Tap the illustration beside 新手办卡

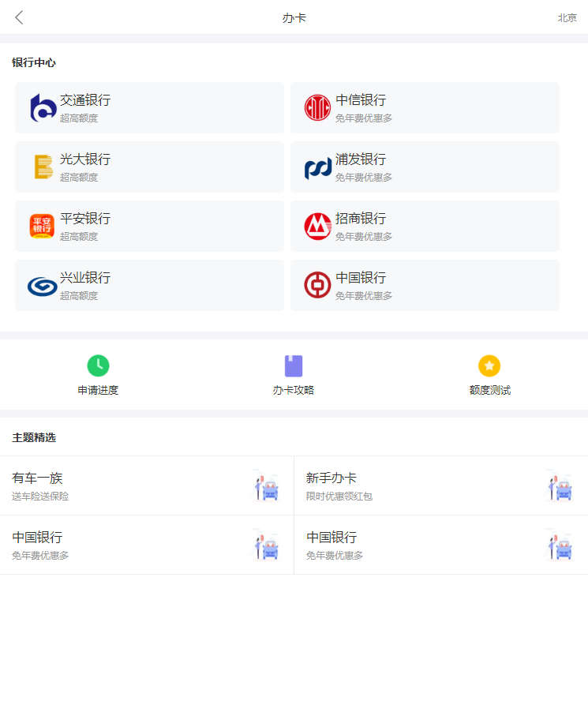[x=560, y=485]
